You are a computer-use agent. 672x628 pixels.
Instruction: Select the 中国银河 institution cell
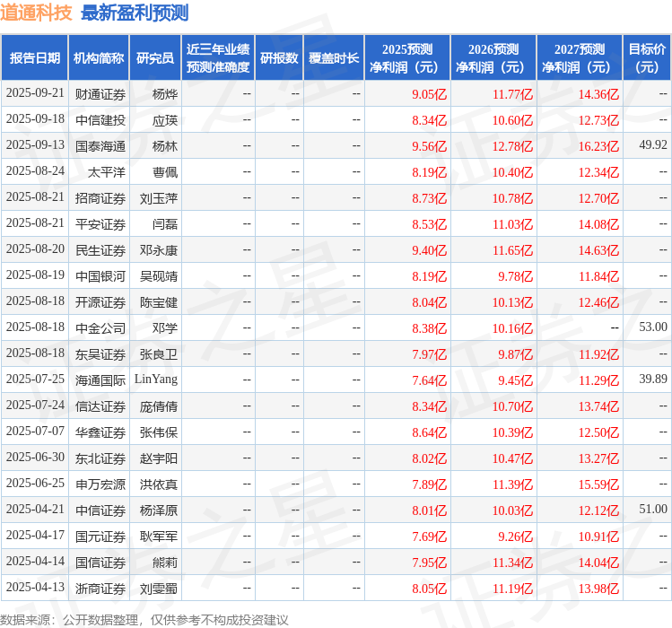pyautogui.click(x=100, y=276)
